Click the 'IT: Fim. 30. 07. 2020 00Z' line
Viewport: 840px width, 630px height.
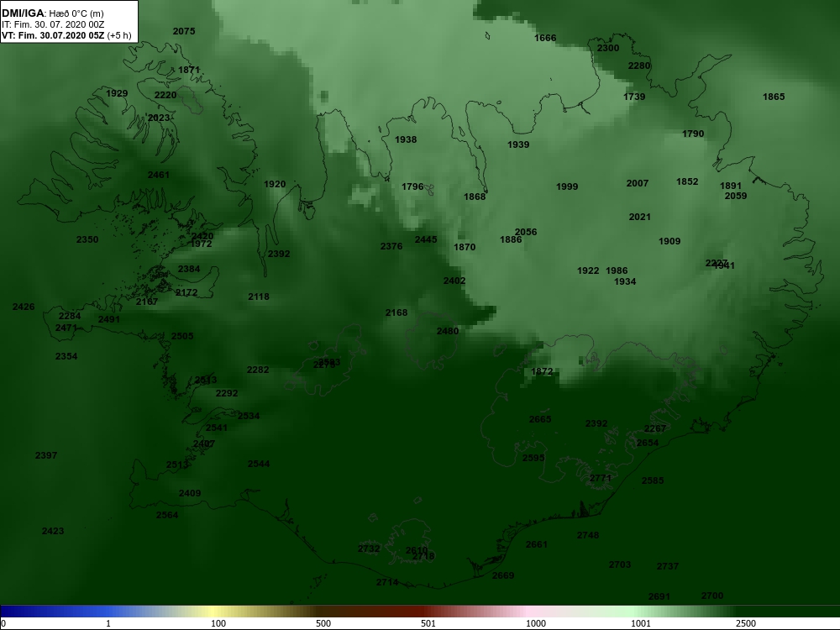52,24
